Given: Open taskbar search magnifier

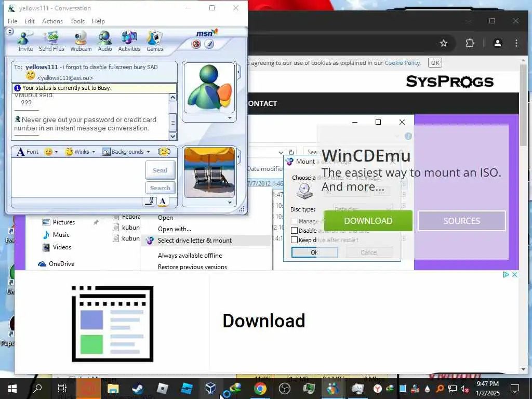Looking at the screenshot, I should 37,389.
